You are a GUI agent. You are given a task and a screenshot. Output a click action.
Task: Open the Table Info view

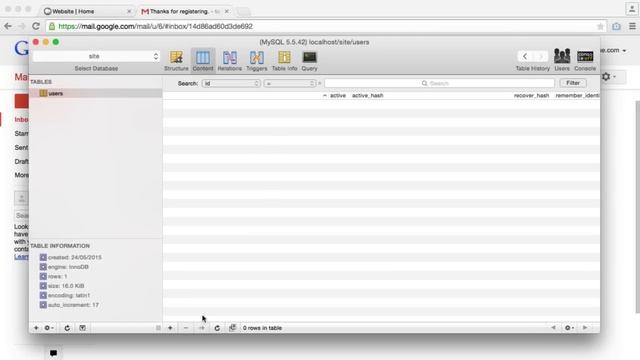pos(284,61)
